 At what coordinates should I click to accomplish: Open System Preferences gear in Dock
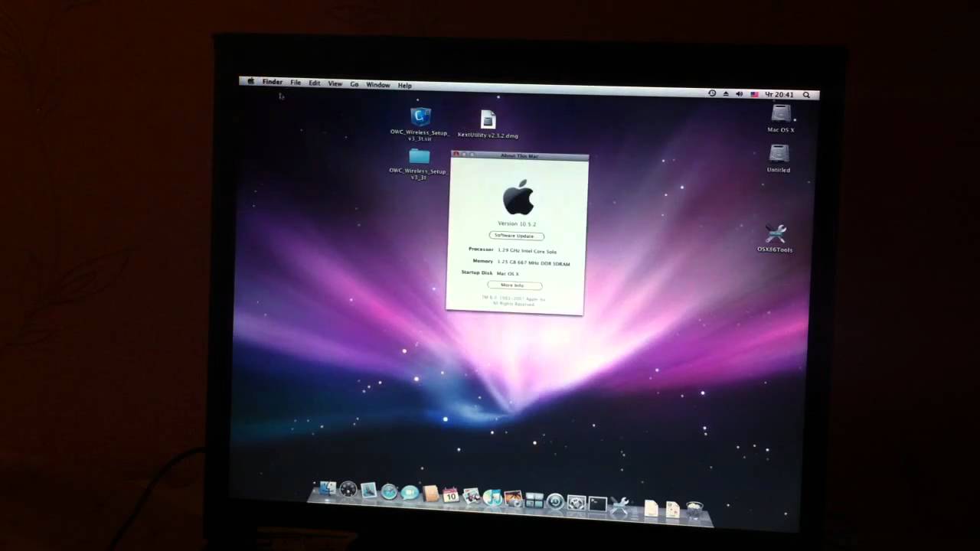pyautogui.click(x=577, y=503)
